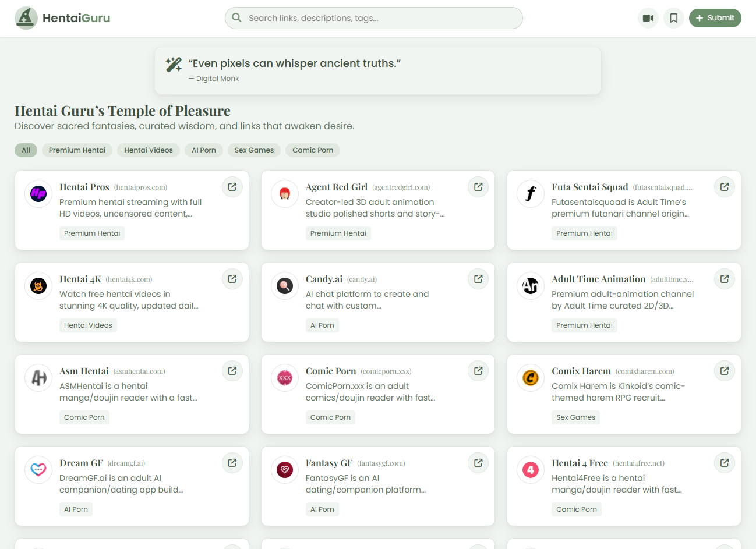Open the Candy.ai title link

click(x=324, y=279)
